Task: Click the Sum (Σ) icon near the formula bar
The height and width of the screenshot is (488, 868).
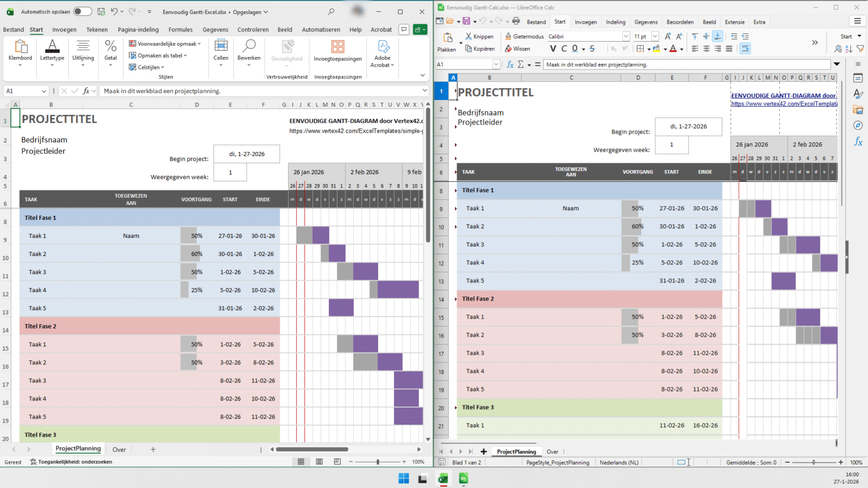Action: (520, 64)
